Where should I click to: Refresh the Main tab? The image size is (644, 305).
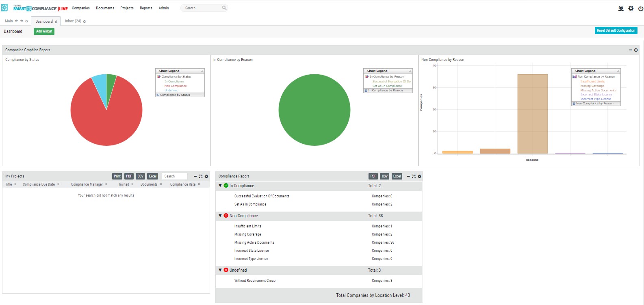point(27,21)
